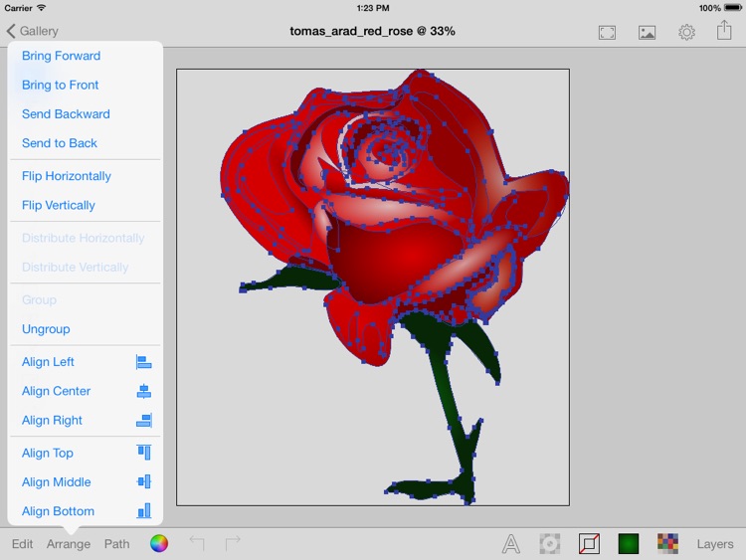Open the stroke settings icon

[x=589, y=543]
